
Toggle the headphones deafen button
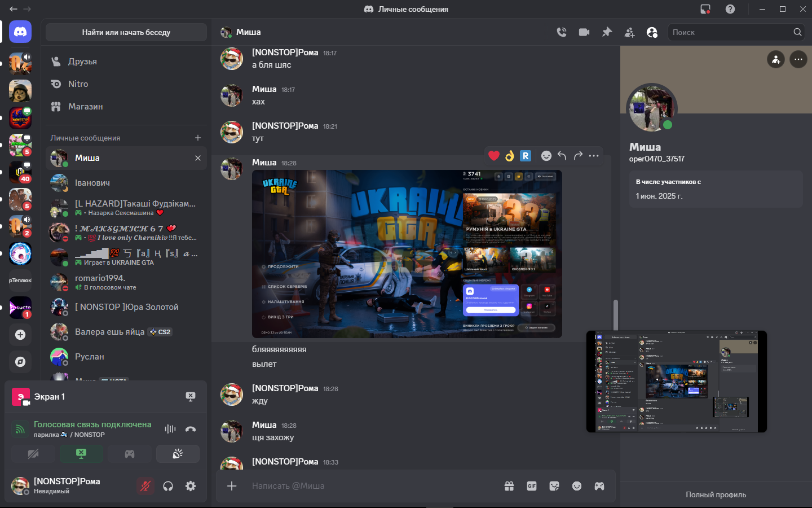[x=168, y=486]
